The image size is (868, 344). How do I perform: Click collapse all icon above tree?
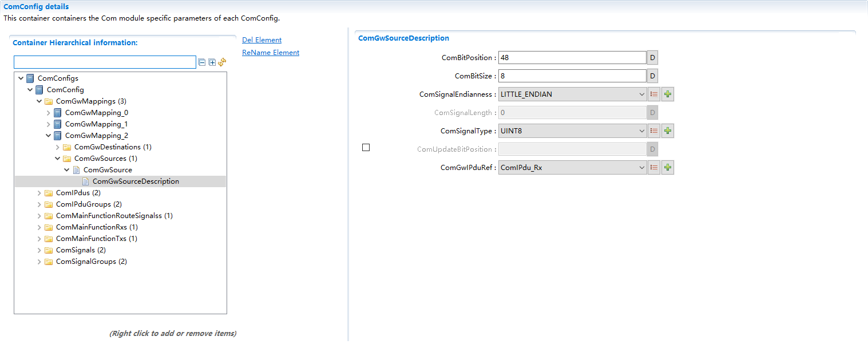(x=201, y=62)
